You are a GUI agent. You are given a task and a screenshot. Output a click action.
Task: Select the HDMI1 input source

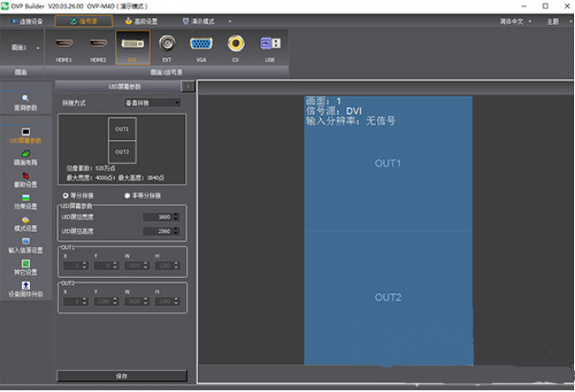click(63, 48)
